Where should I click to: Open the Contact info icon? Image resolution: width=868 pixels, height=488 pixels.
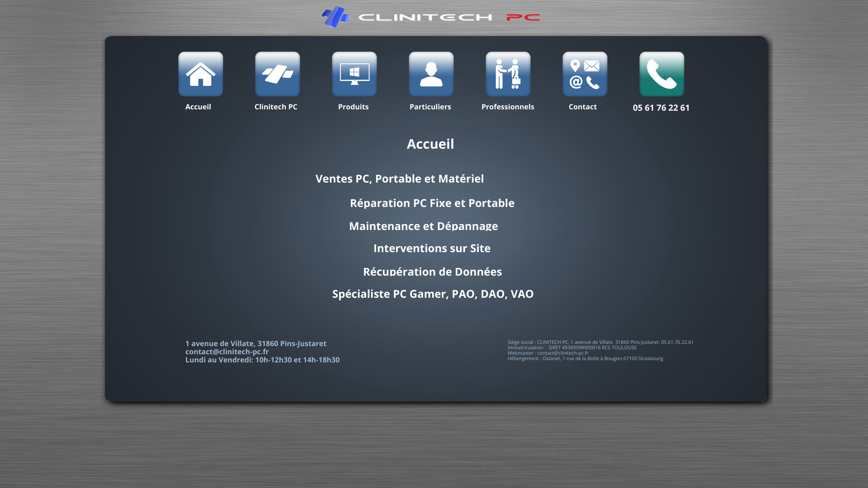tap(585, 74)
